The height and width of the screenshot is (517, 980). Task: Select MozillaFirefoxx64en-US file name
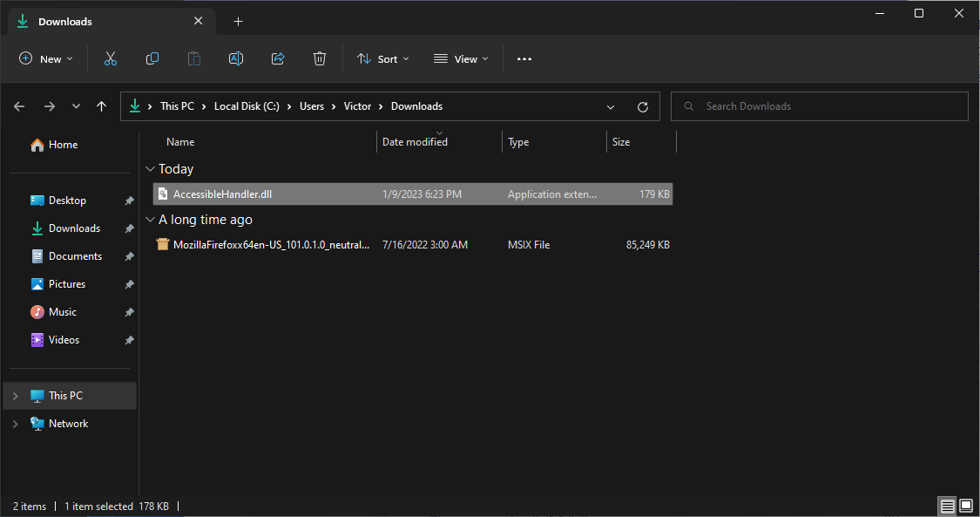[x=271, y=245]
